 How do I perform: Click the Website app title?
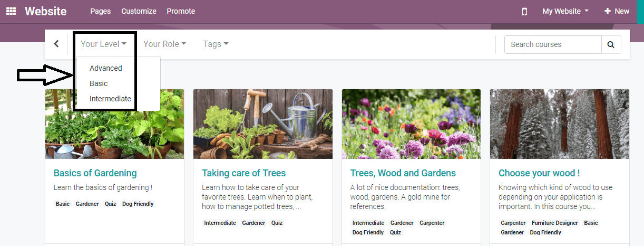click(x=46, y=11)
